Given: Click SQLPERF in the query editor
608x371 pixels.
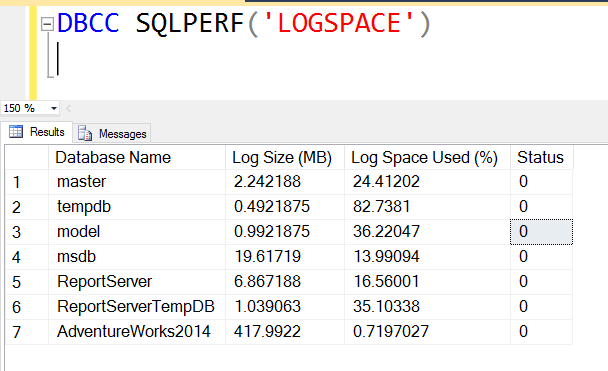Looking at the screenshot, I should click(190, 24).
